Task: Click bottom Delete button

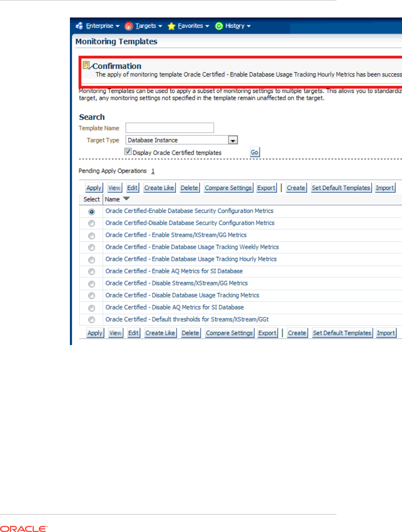Action: pyautogui.click(x=190, y=333)
